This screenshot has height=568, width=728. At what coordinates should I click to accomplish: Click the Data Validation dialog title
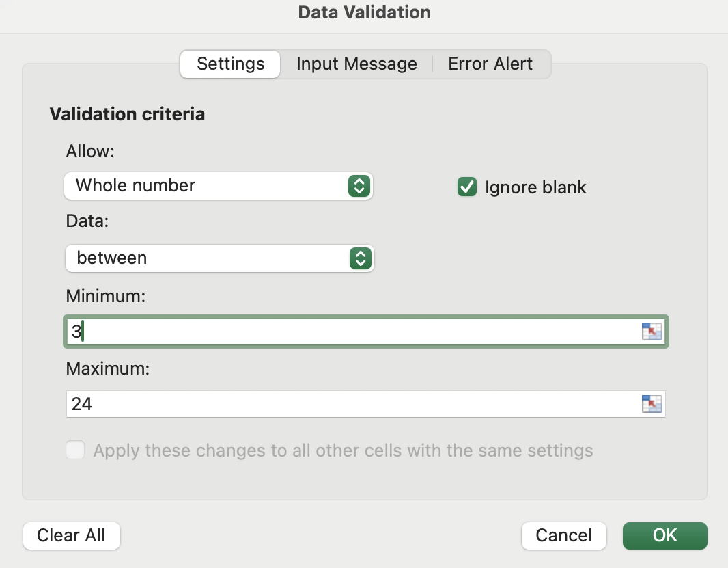tap(365, 12)
